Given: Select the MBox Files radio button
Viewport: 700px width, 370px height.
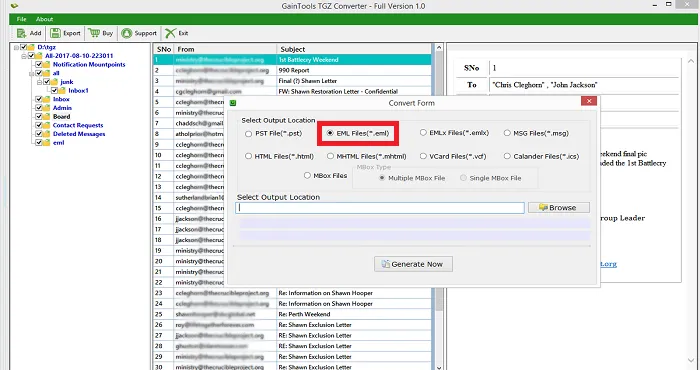Looking at the screenshot, I should point(307,175).
